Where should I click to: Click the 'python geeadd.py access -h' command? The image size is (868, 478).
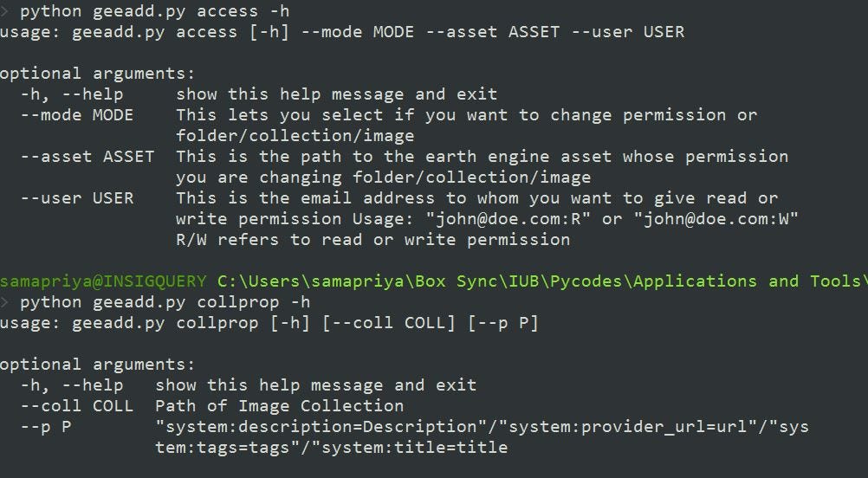pyautogui.click(x=154, y=11)
